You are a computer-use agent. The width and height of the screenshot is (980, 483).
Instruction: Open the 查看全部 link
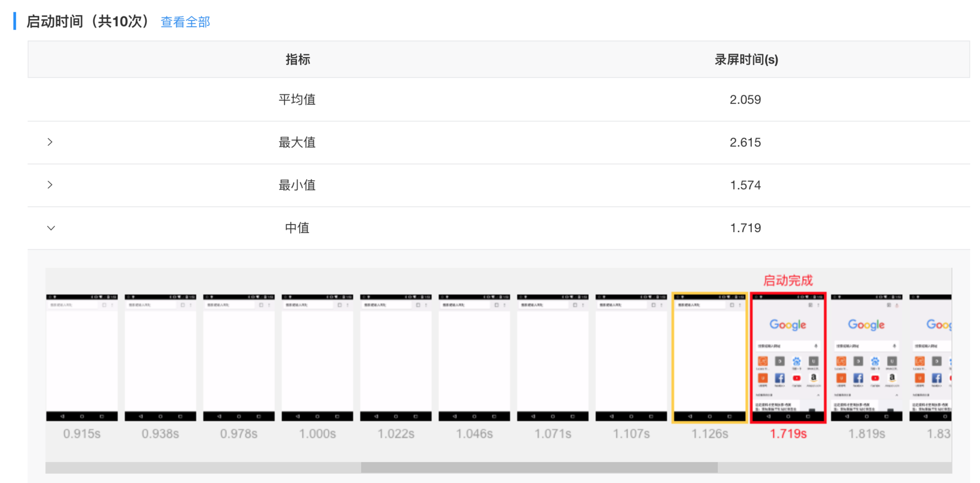[x=185, y=22]
